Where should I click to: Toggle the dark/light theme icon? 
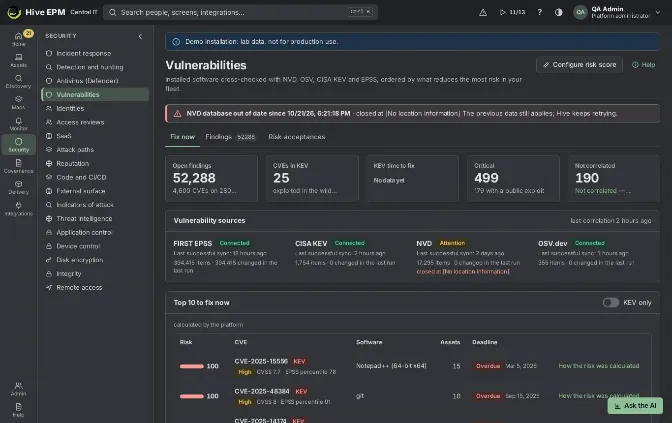tap(558, 12)
